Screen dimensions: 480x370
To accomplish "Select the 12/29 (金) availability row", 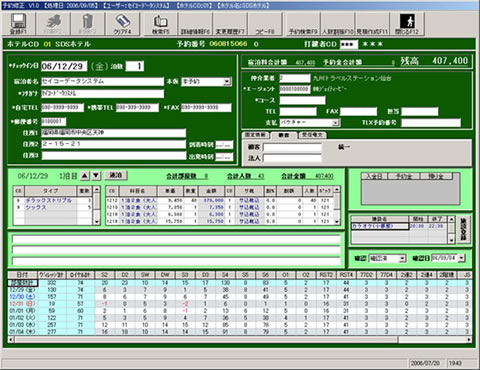I will (x=239, y=290).
